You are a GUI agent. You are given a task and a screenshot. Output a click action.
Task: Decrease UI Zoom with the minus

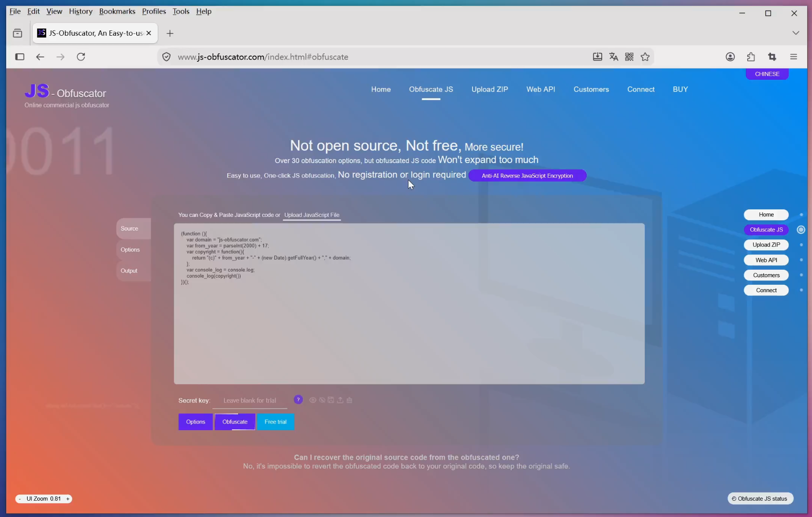click(20, 499)
